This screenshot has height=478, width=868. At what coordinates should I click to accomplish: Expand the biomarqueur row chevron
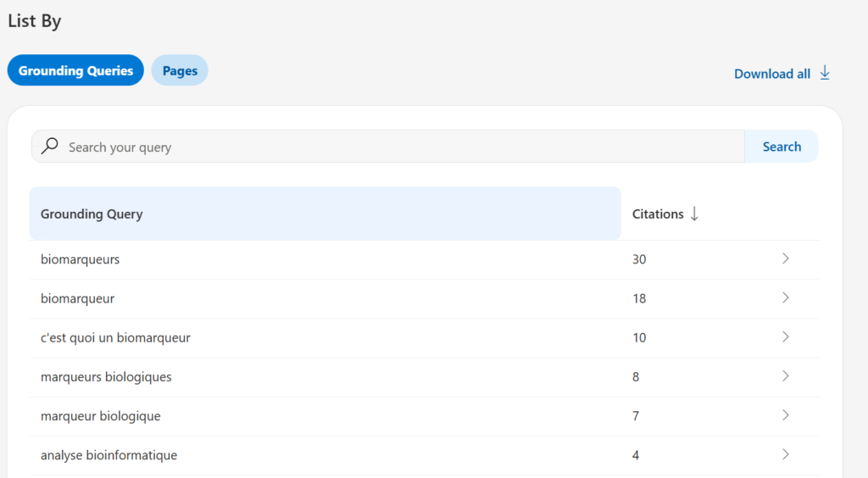(785, 297)
